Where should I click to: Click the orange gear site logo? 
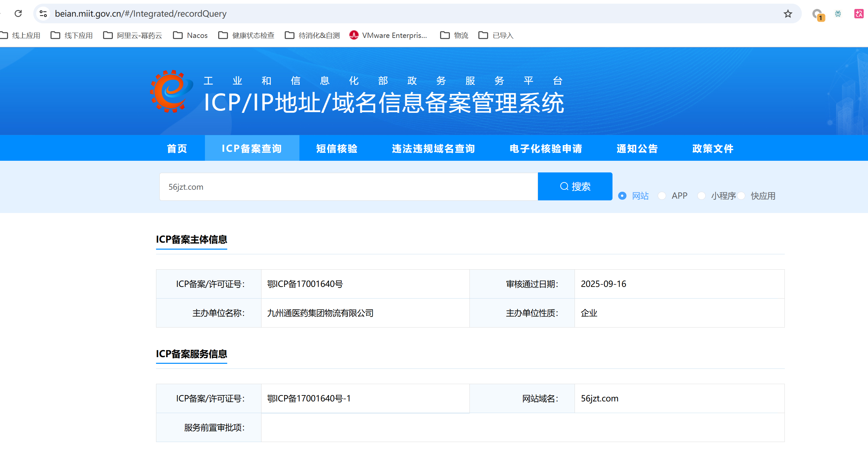(172, 91)
